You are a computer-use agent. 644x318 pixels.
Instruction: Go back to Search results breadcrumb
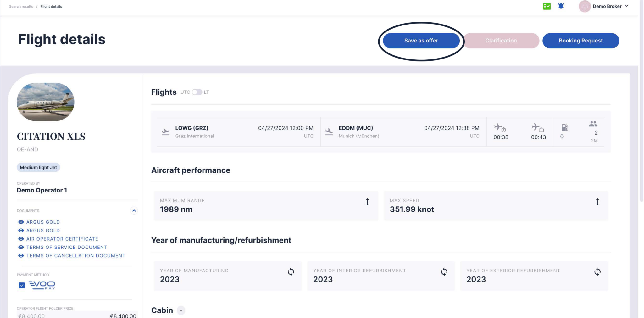coord(21,6)
